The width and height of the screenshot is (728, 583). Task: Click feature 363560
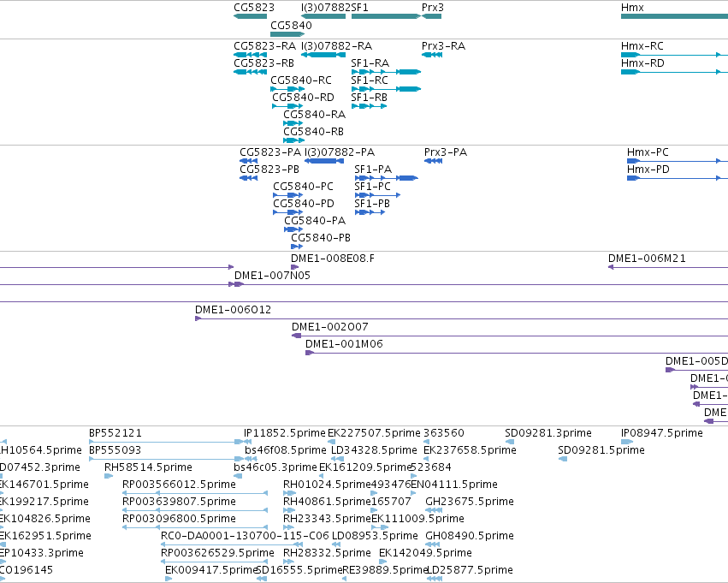click(x=443, y=433)
